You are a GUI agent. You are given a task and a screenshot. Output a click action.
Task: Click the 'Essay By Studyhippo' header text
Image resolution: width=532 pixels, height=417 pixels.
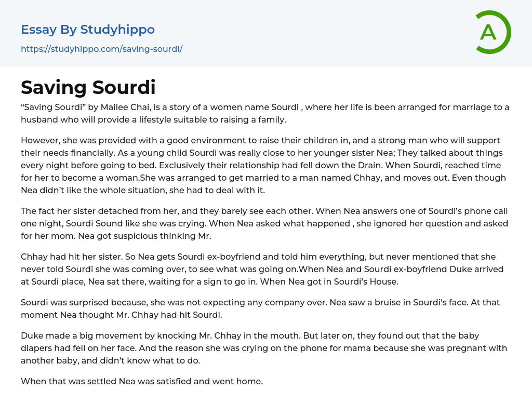tap(88, 30)
